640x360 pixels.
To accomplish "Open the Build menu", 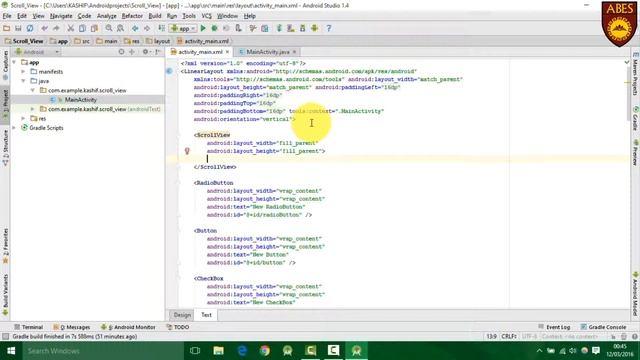I will click(x=155, y=16).
